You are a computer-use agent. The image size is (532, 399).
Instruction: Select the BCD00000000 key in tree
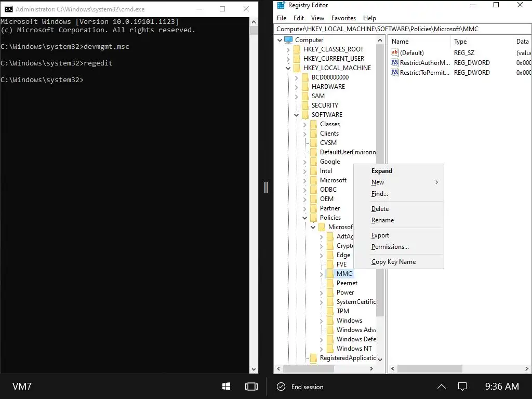point(330,77)
